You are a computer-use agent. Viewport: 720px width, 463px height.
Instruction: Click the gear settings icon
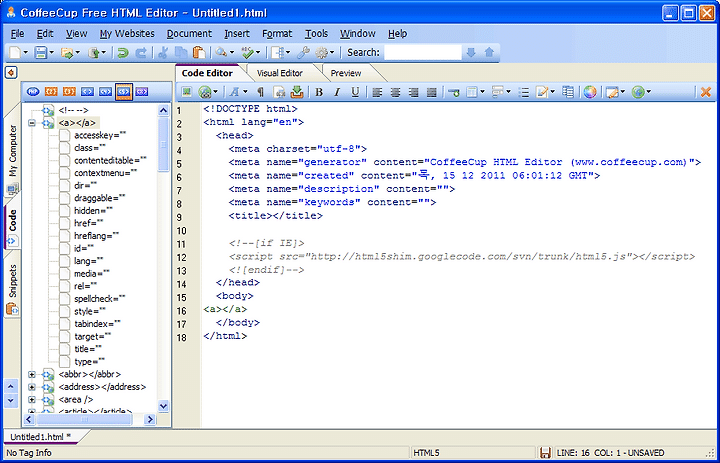click(321, 53)
